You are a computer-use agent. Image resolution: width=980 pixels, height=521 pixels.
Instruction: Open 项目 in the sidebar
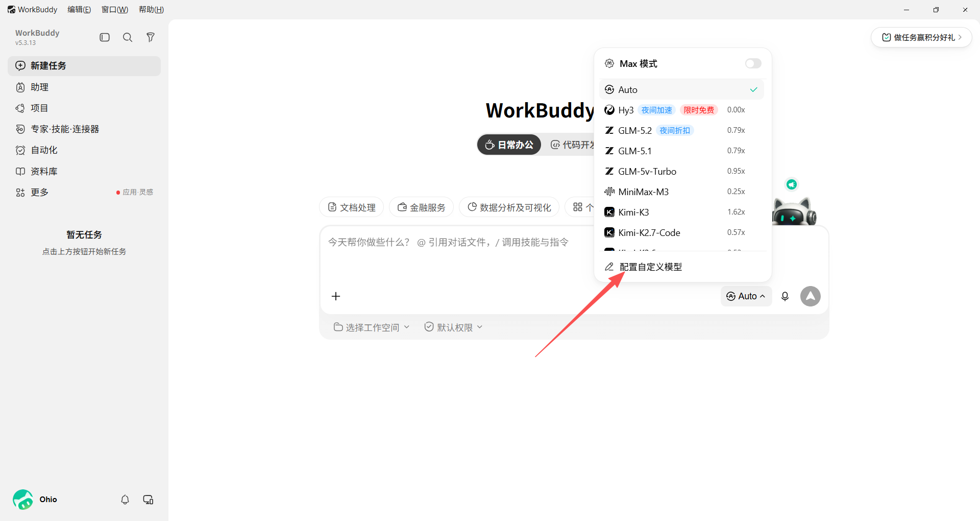pos(84,108)
